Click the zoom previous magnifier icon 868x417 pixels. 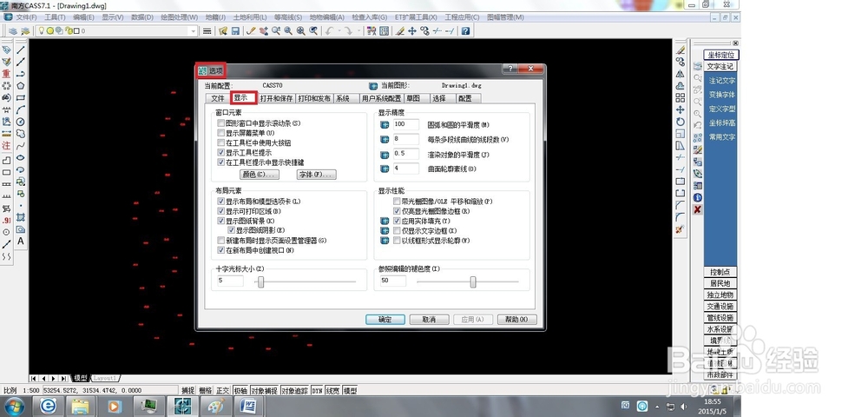point(313,31)
